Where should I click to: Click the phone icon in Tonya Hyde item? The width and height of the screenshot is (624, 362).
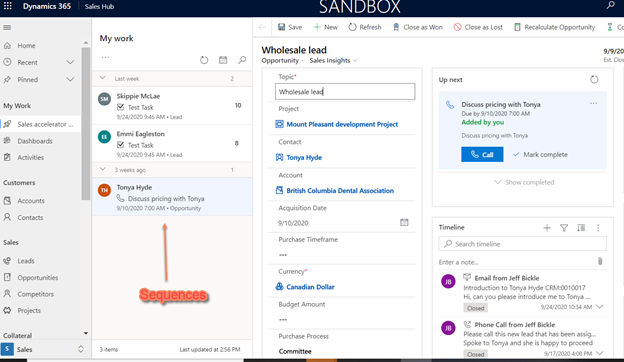[120, 198]
